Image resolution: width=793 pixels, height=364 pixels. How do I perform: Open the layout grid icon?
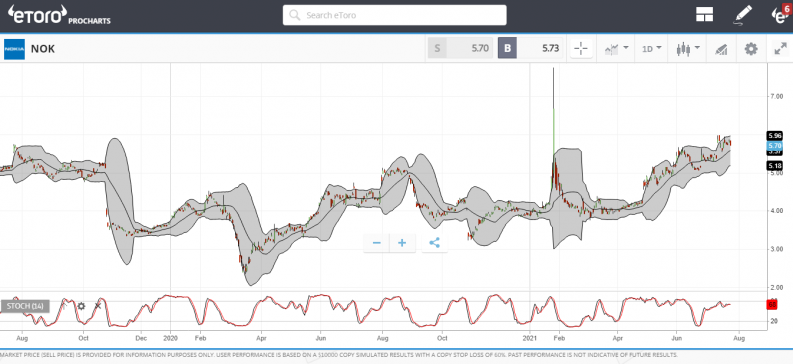pos(704,15)
